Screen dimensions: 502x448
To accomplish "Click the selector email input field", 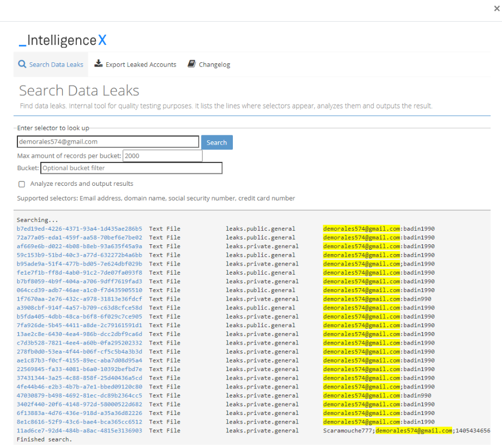I will (x=108, y=142).
